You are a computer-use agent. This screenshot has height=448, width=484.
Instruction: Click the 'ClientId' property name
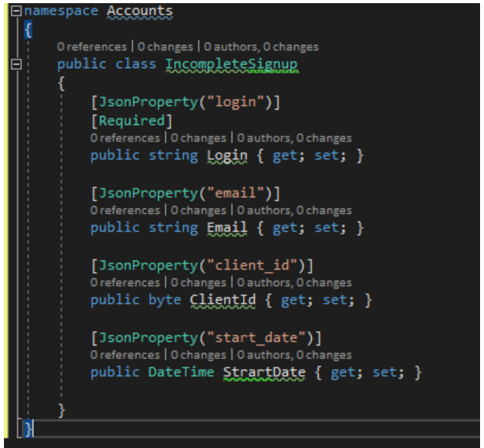pyautogui.click(x=223, y=300)
